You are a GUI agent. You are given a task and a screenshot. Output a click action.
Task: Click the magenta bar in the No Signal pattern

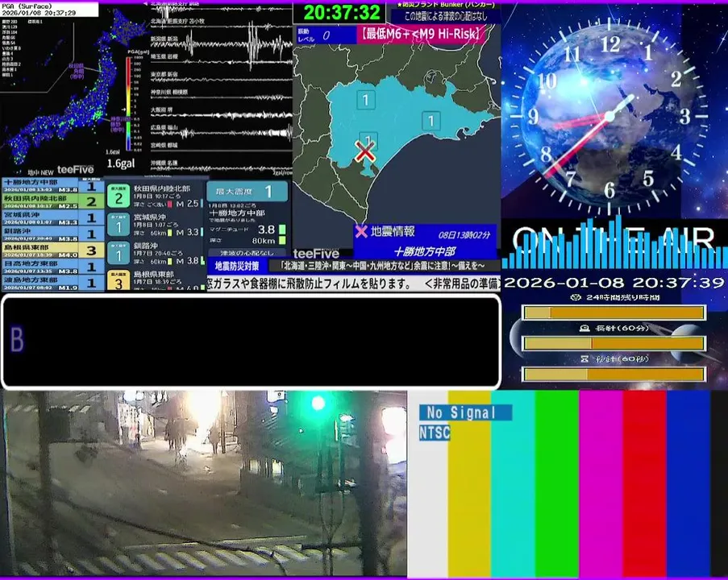tap(601, 483)
